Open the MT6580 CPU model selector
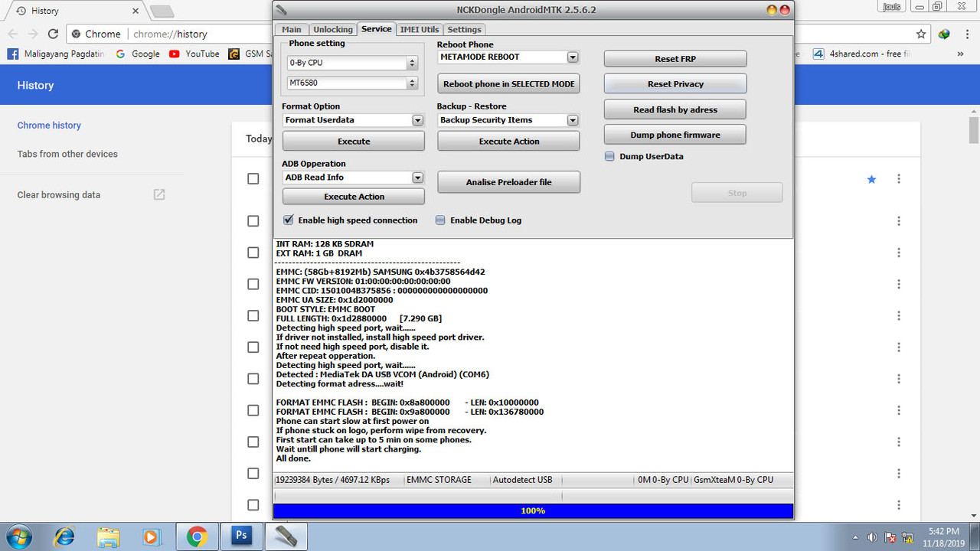 351,83
